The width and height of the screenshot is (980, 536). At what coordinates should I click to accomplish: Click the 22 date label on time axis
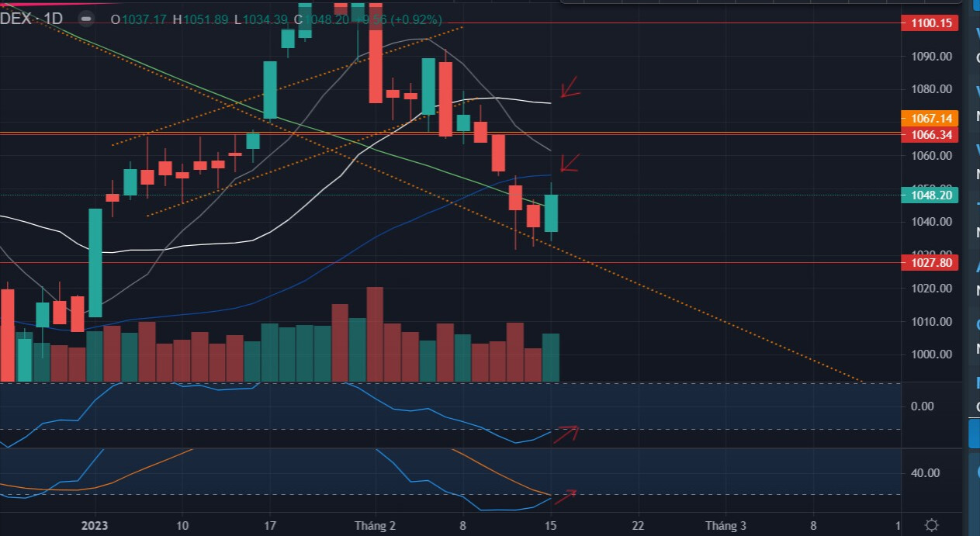[x=638, y=526]
